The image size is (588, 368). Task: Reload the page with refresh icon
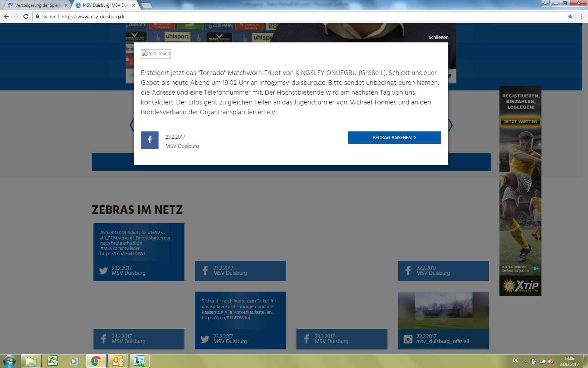click(x=26, y=16)
